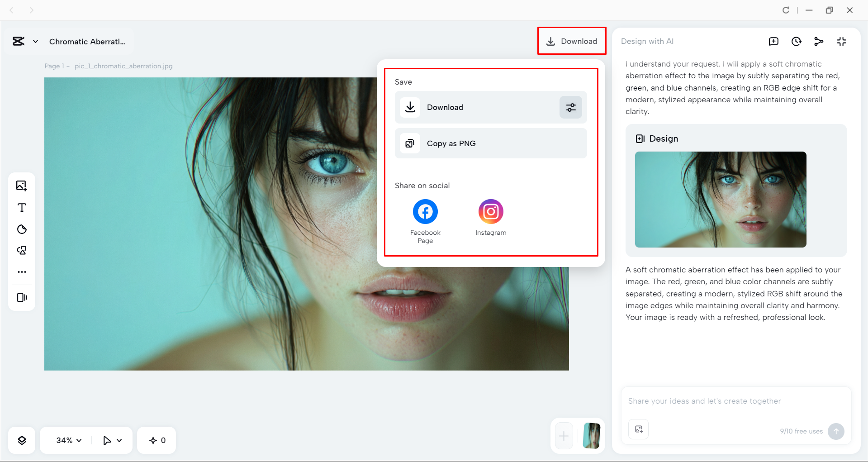The width and height of the screenshot is (868, 462).
Task: Click the Save section heading
Action: [403, 82]
